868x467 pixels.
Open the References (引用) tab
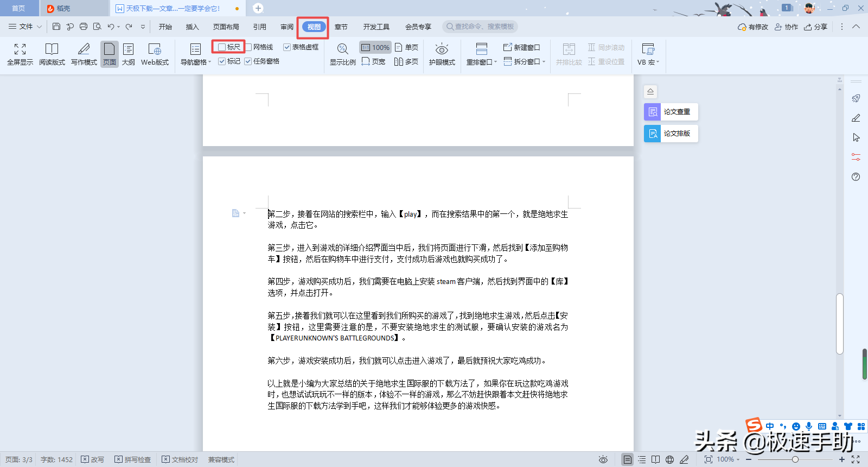[x=260, y=27]
